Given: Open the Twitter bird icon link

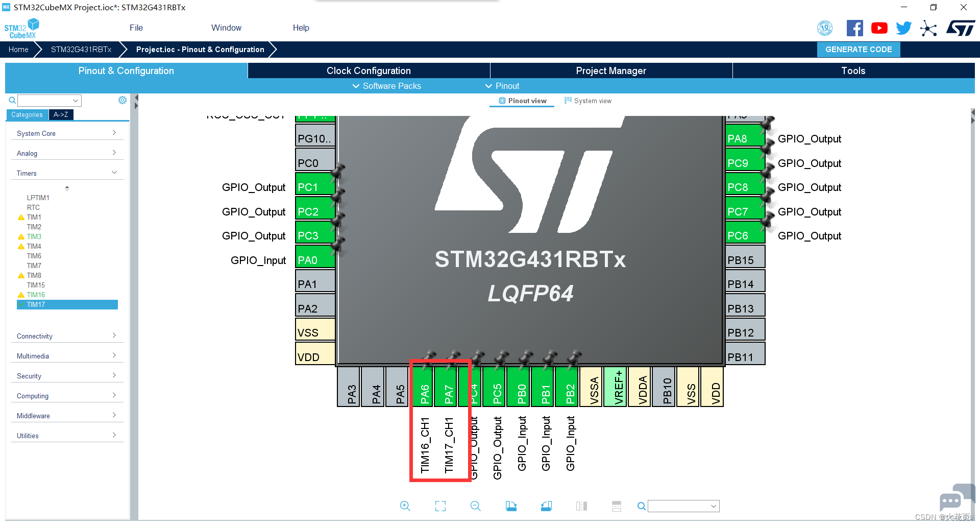Looking at the screenshot, I should coord(903,28).
